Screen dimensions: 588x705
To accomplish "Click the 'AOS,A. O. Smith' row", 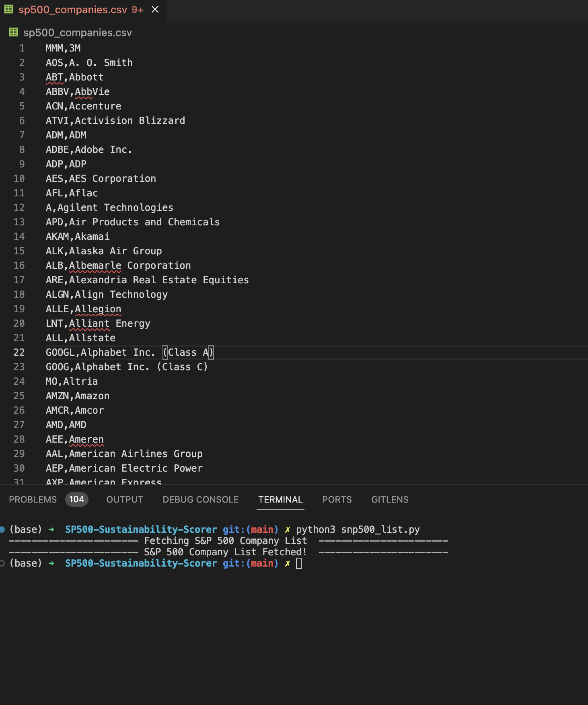I will tap(89, 63).
